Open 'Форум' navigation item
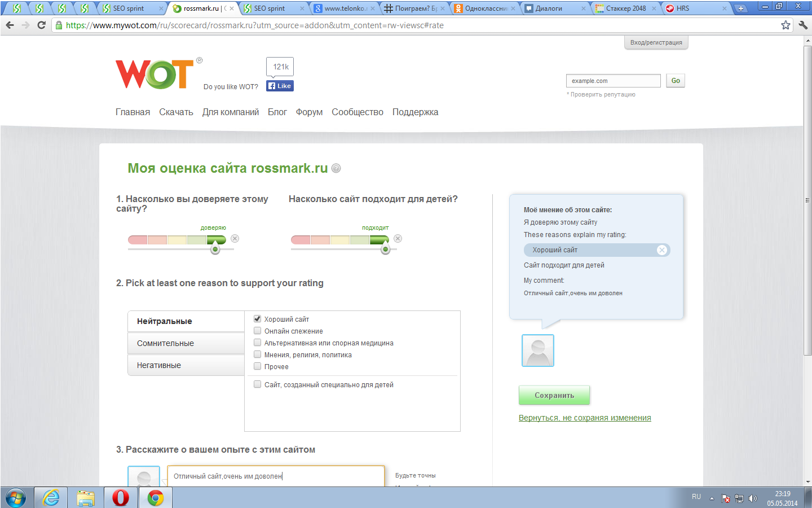Screen dimensions: 812x508 (x=309, y=112)
